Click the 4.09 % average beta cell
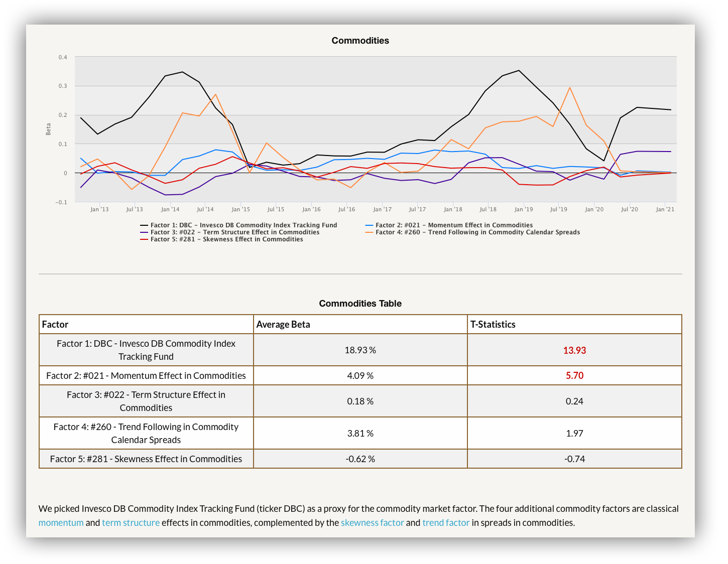Screen dimensions: 728x564 [x=360, y=375]
